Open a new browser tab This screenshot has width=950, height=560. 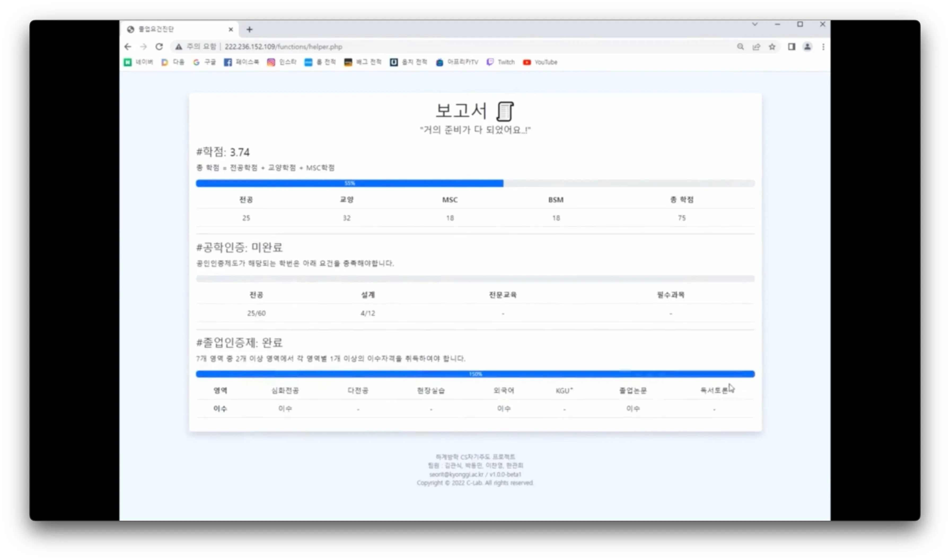(249, 29)
